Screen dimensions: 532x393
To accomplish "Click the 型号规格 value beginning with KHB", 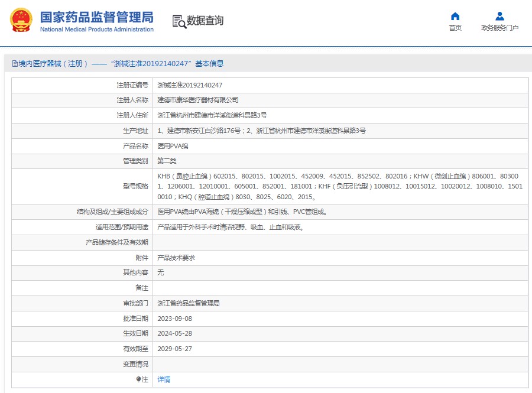I will [x=340, y=186].
